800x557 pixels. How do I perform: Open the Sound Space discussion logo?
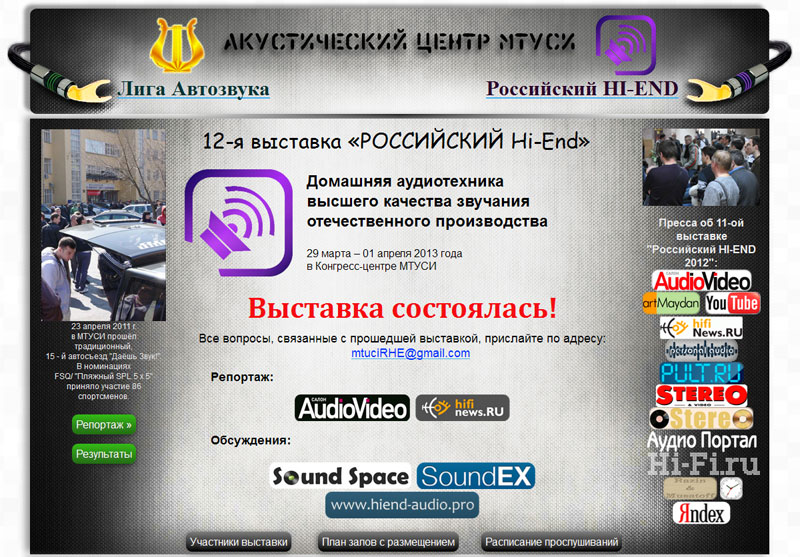click(340, 476)
